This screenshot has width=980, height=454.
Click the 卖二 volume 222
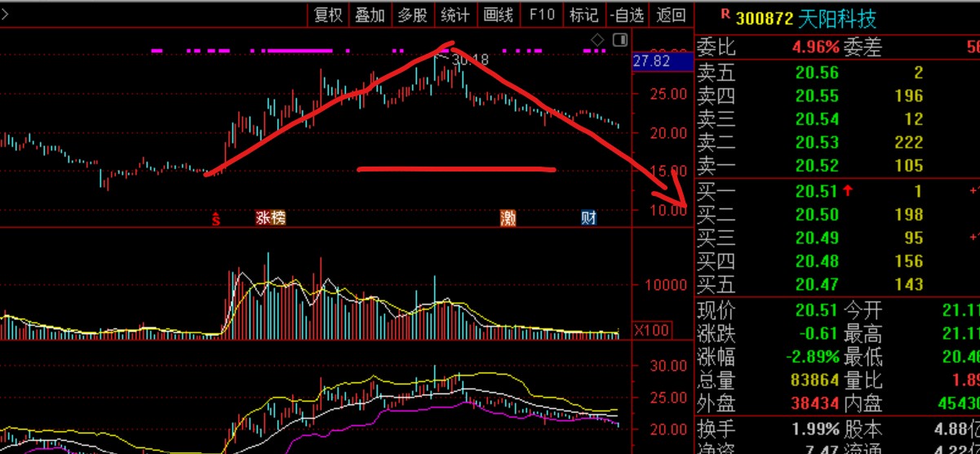pyautogui.click(x=910, y=143)
